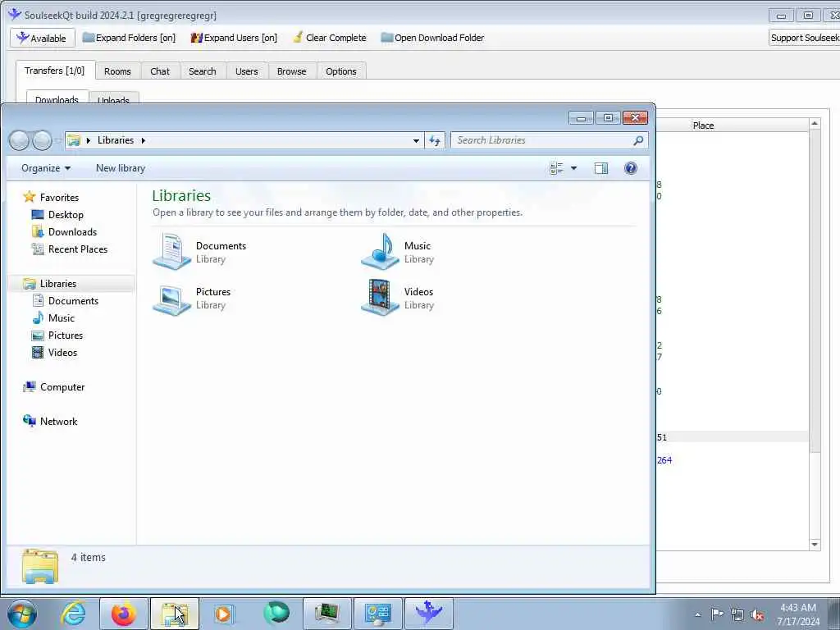Viewport: 840px width, 630px height.
Task: Show the preview pane icon
Action: pyautogui.click(x=601, y=168)
